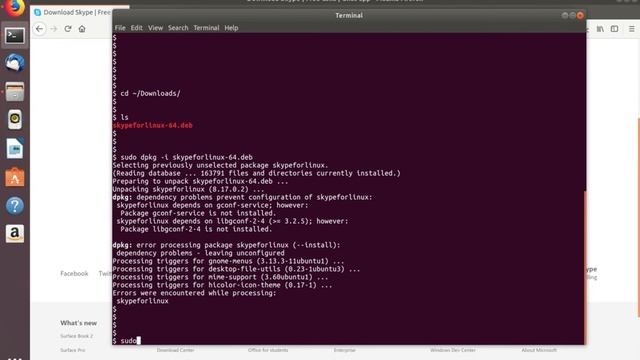Click the Surface Book 2 footer link
The width and height of the screenshot is (640, 360).
[76, 336]
